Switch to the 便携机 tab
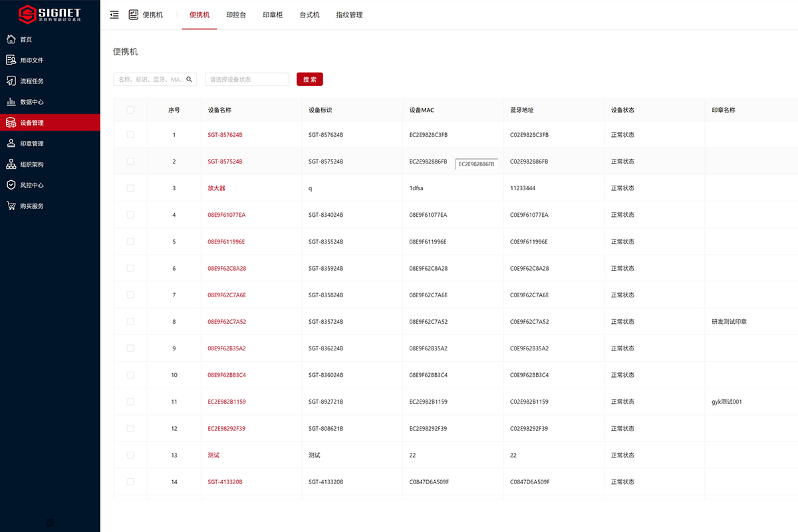Screen dimensions: 798x532 (199, 15)
